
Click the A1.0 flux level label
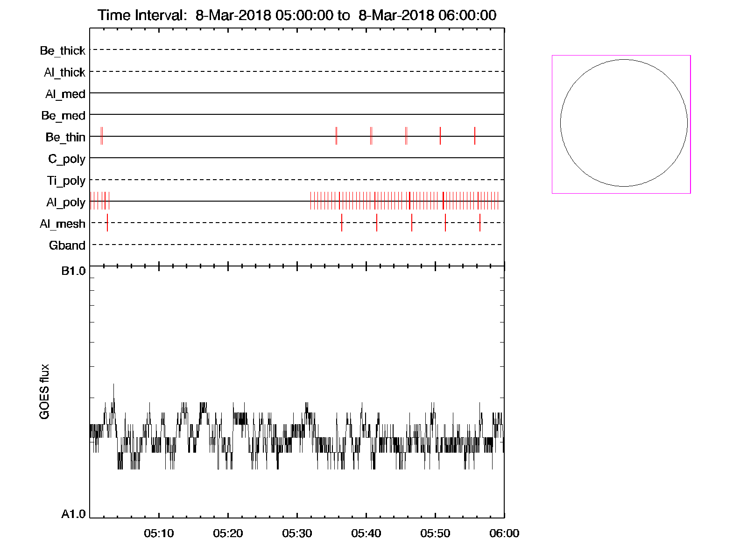click(x=74, y=514)
